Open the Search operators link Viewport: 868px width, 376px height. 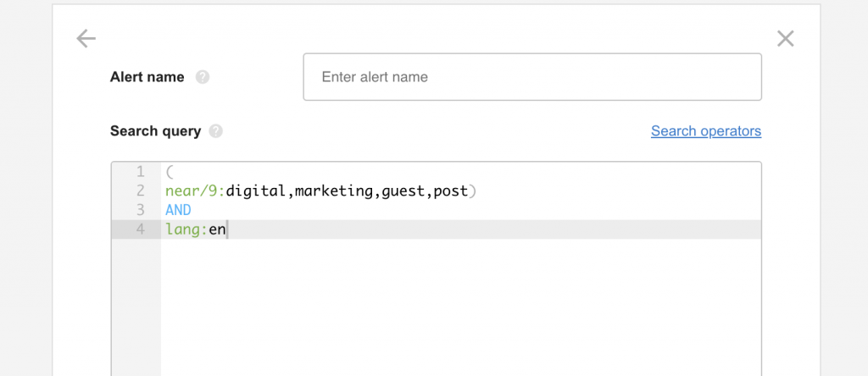706,131
